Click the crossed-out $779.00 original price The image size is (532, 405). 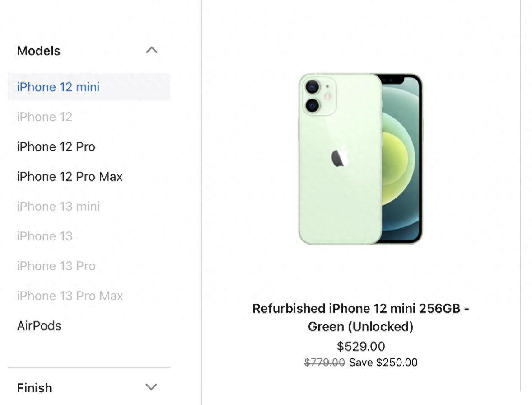(x=325, y=362)
